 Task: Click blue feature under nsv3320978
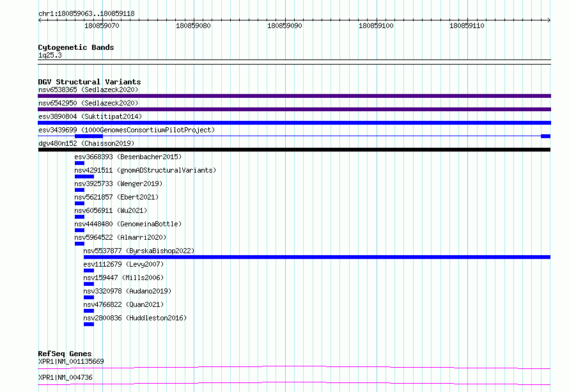pos(89,297)
